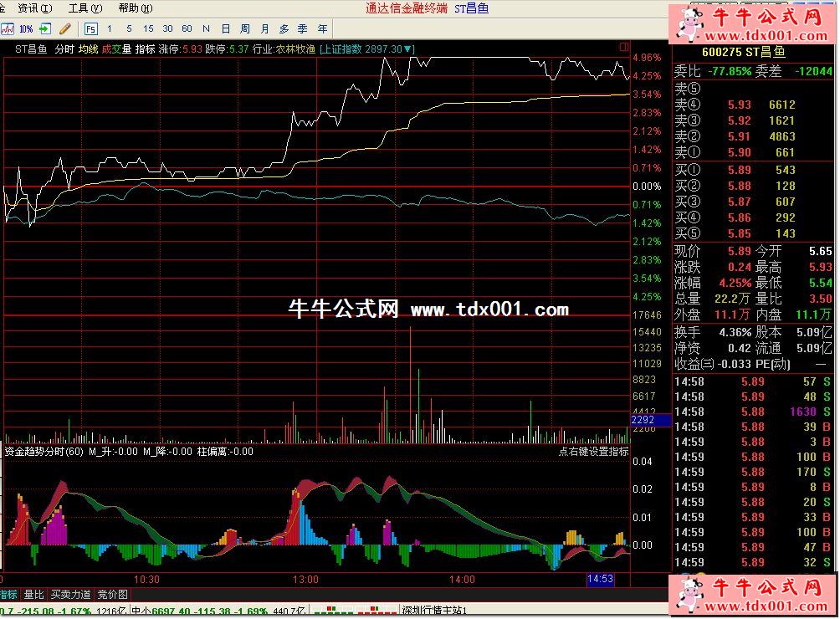Click the red-green market breadth indicator in status bar
The image size is (840, 619).
(x=356, y=611)
